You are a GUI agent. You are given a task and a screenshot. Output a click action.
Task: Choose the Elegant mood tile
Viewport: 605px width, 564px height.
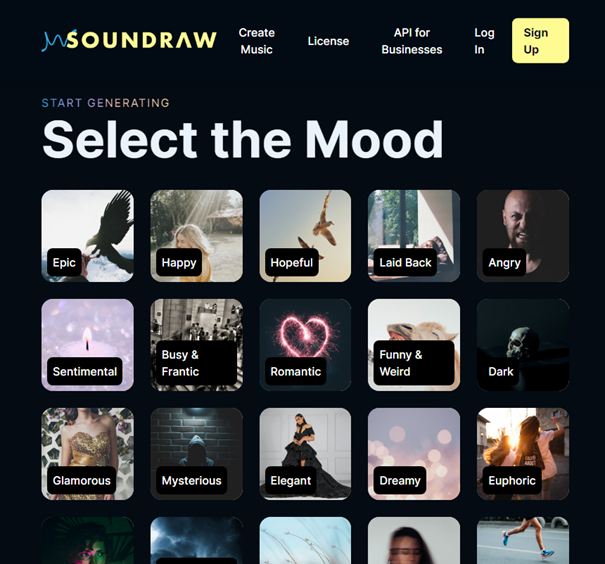click(x=305, y=454)
